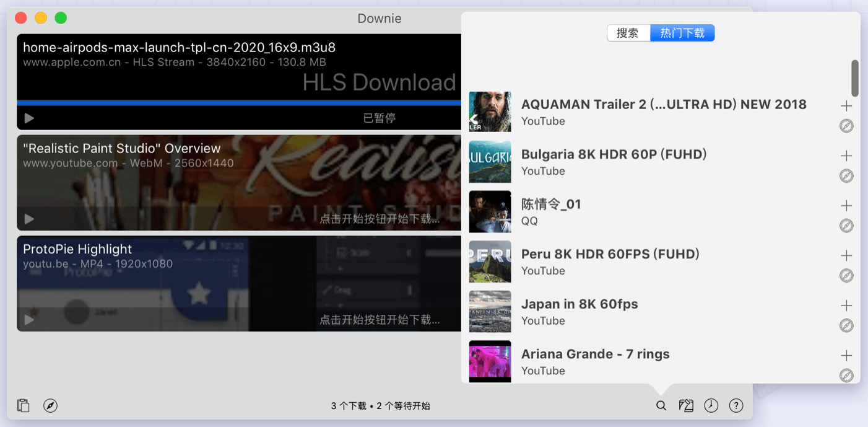Click the 点击开始按钮开始下载 hint on Realistic Paint Studio
This screenshot has height=427, width=868.
(x=380, y=219)
